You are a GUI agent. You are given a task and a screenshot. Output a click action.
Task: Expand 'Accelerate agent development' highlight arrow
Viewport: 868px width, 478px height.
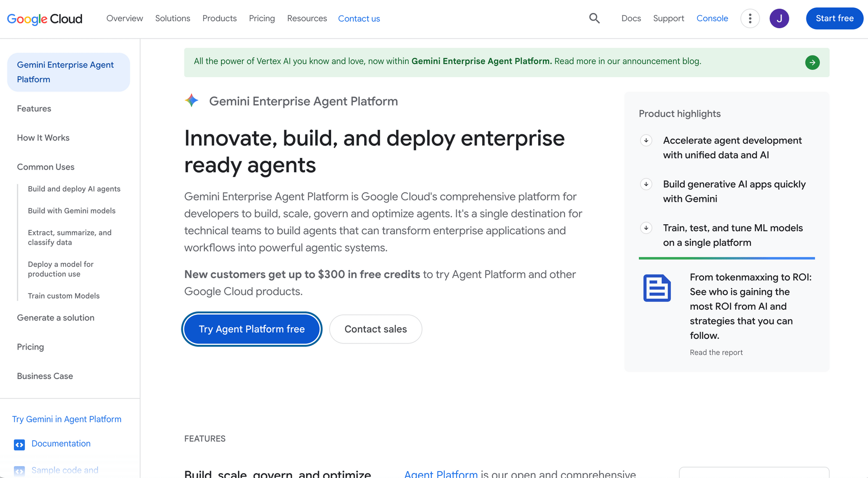pos(646,141)
